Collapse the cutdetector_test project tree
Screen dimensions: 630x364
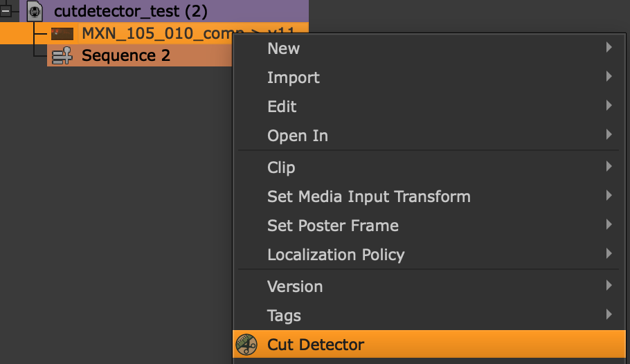(x=6, y=11)
